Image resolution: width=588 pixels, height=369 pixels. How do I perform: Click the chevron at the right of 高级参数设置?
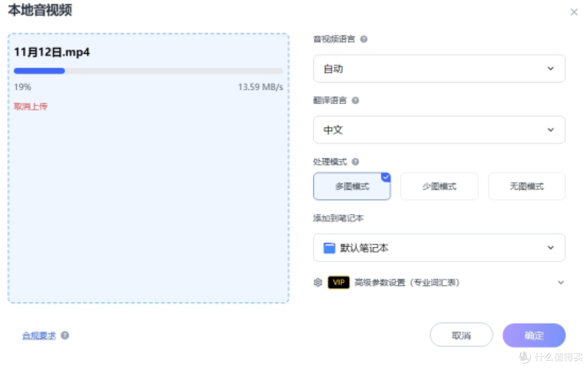tap(561, 282)
